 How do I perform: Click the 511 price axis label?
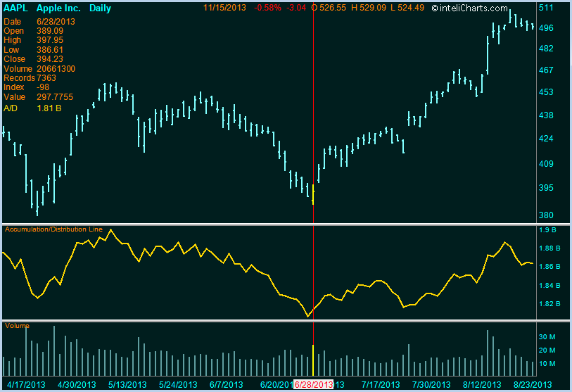click(x=546, y=8)
